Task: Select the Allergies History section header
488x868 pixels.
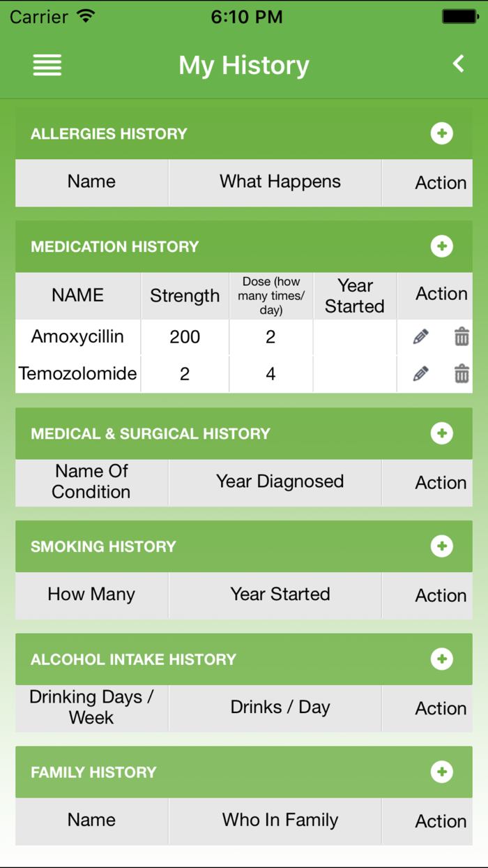Action: coord(109,134)
